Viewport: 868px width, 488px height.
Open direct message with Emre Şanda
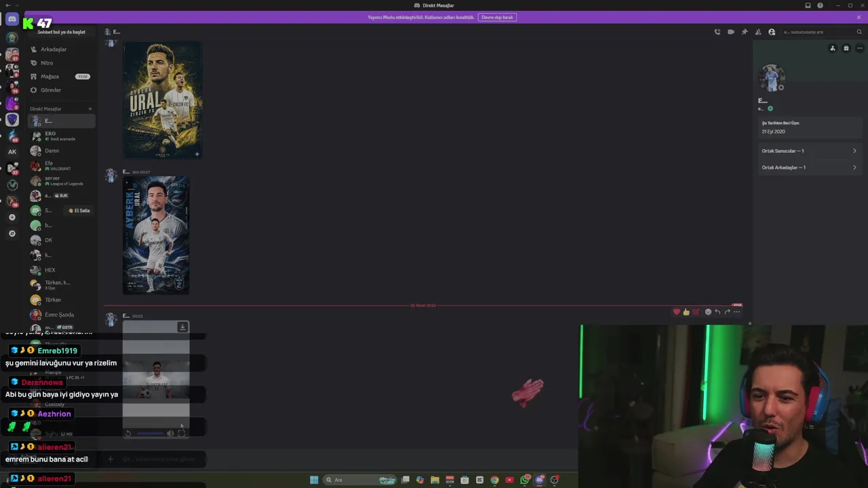61,314
